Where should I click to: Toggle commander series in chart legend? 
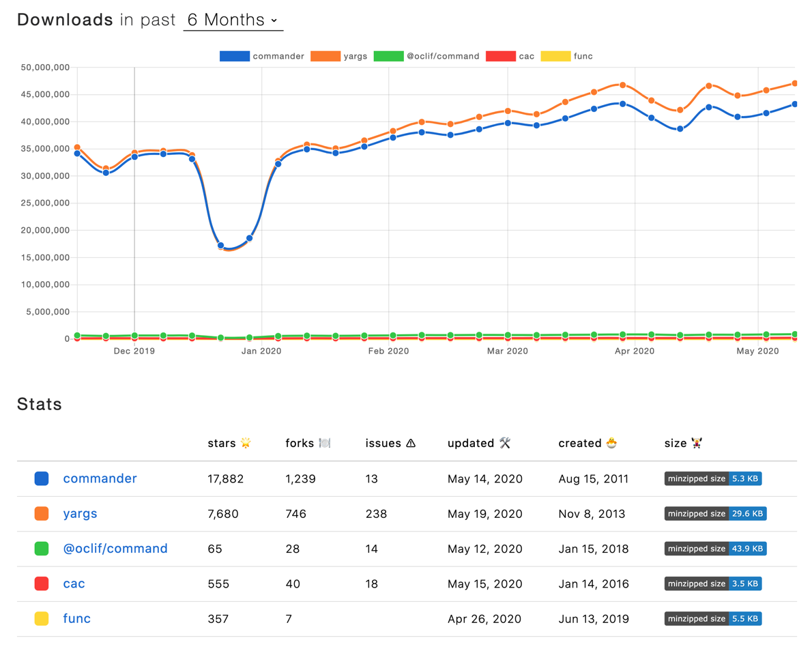261,56
